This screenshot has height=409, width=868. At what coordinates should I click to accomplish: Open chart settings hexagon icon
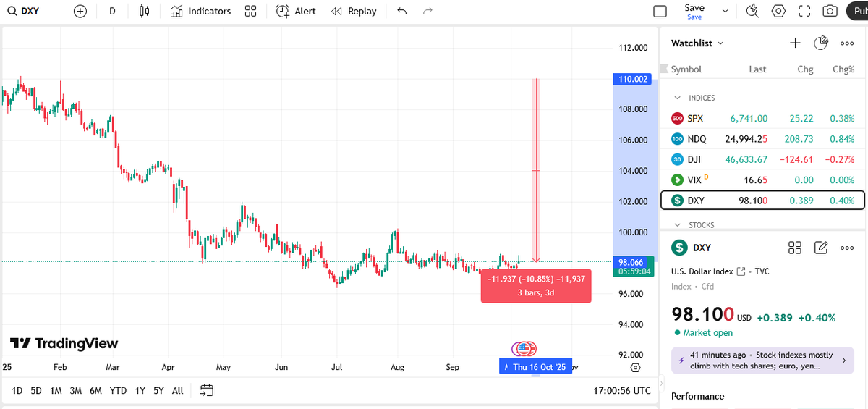778,11
